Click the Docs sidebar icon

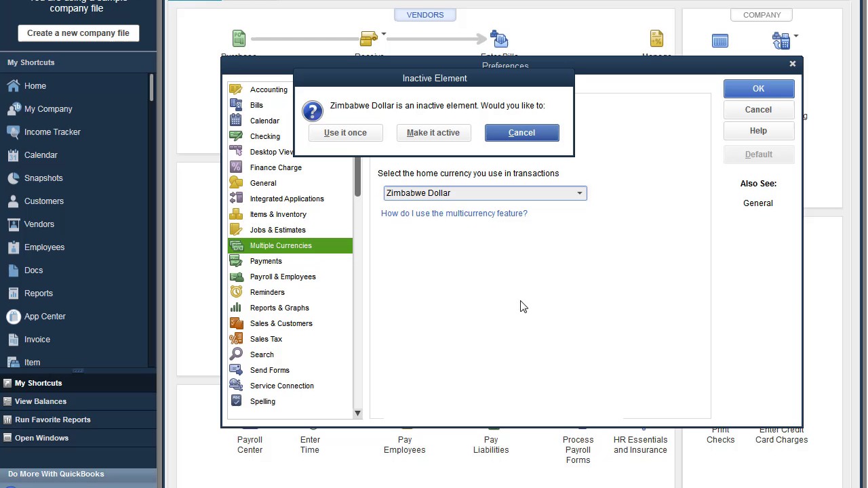tap(14, 270)
